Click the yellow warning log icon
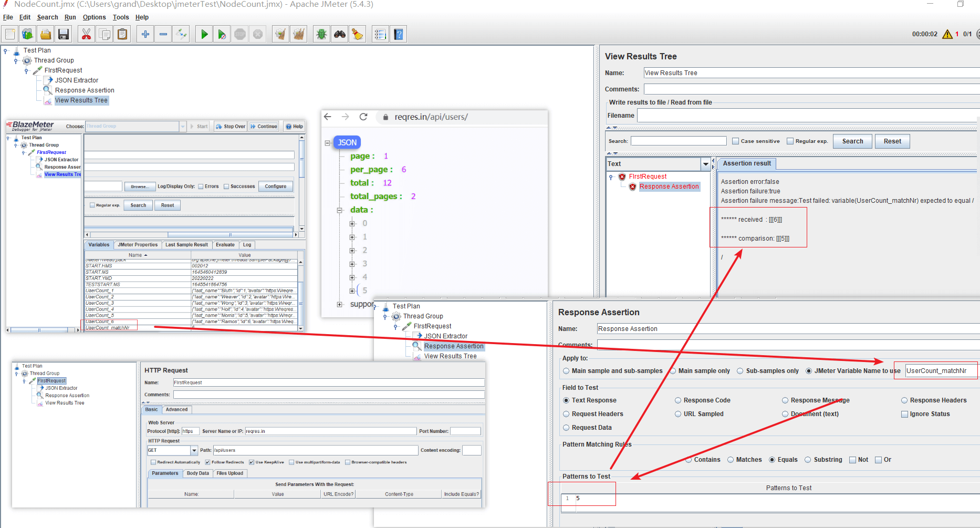 coord(947,34)
